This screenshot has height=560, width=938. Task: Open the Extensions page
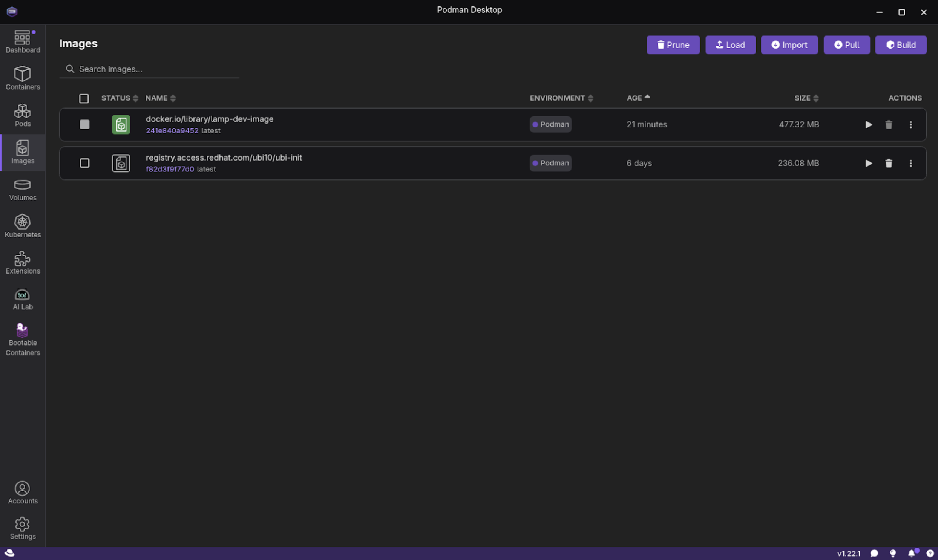tap(23, 263)
